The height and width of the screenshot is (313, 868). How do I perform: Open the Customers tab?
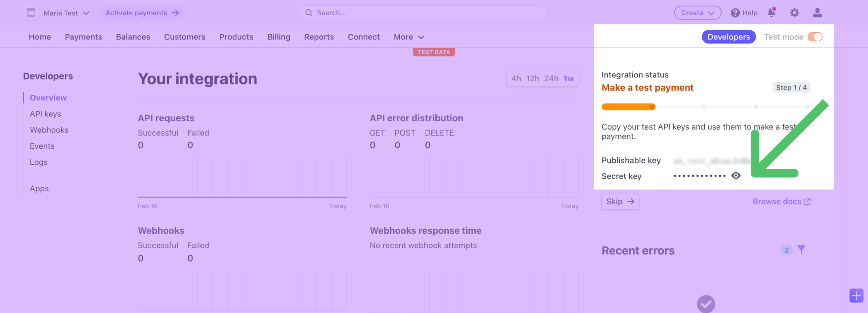185,37
